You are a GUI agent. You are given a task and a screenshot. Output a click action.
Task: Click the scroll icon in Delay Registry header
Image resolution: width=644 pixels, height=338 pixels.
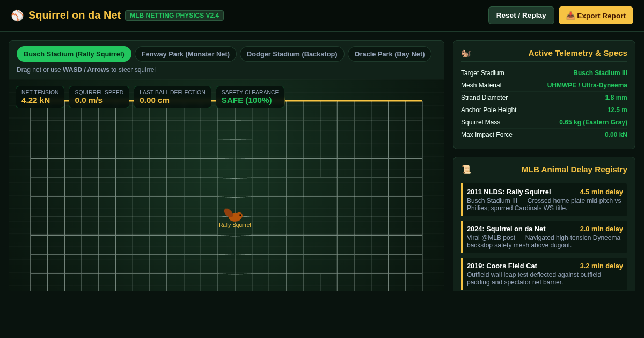coord(466,170)
